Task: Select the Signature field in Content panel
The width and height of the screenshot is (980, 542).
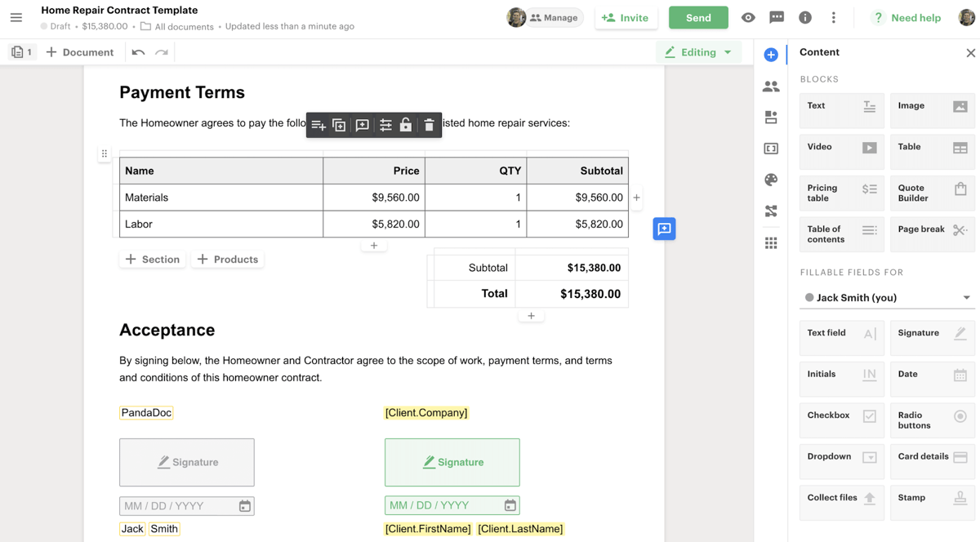Action: click(932, 338)
